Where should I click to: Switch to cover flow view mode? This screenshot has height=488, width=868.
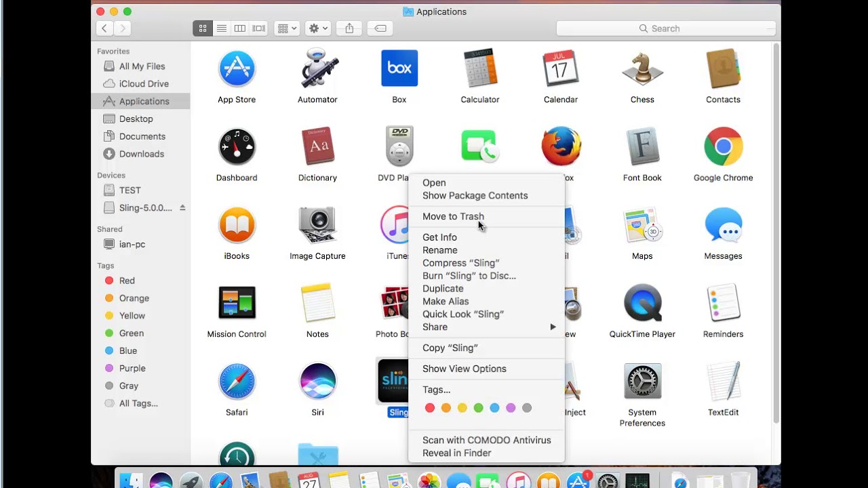(x=259, y=28)
